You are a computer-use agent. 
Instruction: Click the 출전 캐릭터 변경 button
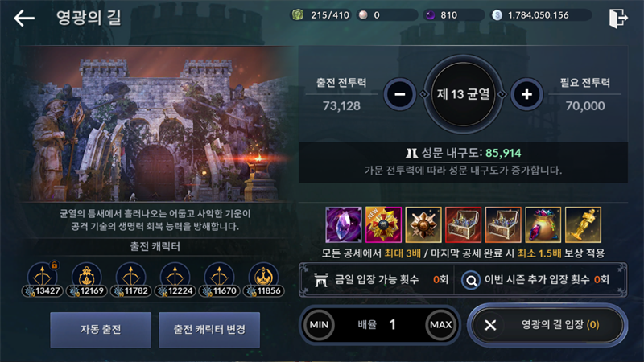(x=209, y=330)
